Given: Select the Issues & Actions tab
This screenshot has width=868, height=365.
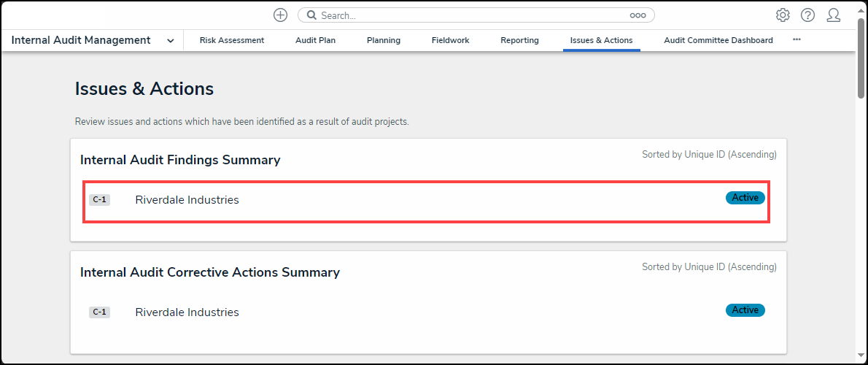Looking at the screenshot, I should [x=601, y=41].
